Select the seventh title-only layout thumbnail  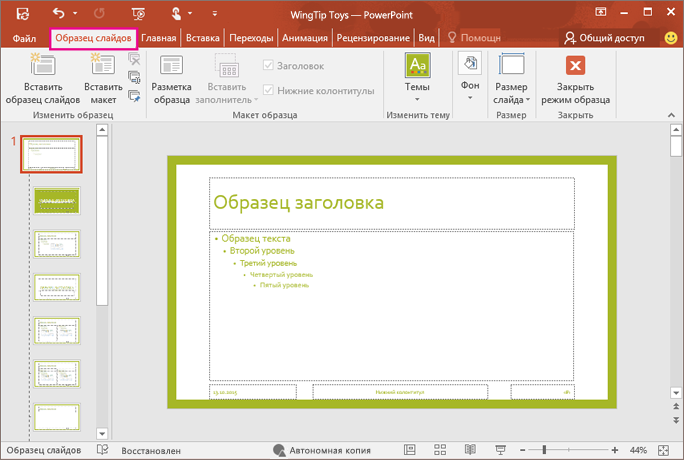coord(57,417)
